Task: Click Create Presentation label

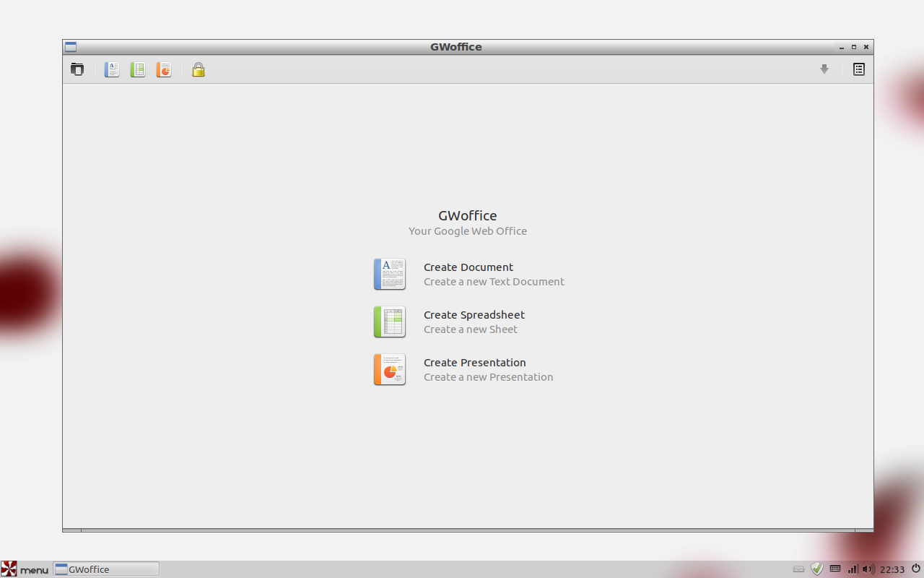Action: coord(475,363)
